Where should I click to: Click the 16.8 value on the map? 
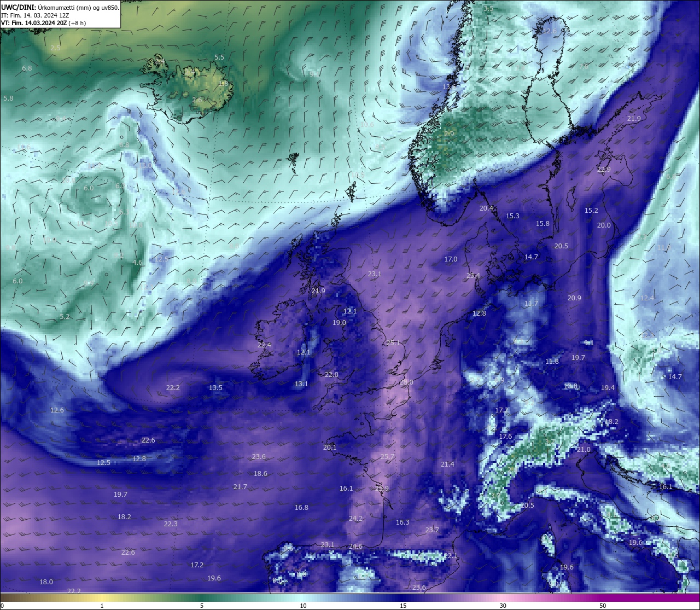pyautogui.click(x=301, y=508)
